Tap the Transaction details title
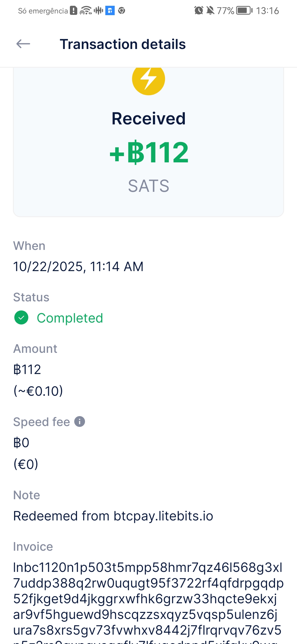The width and height of the screenshot is (297, 644). point(123,44)
